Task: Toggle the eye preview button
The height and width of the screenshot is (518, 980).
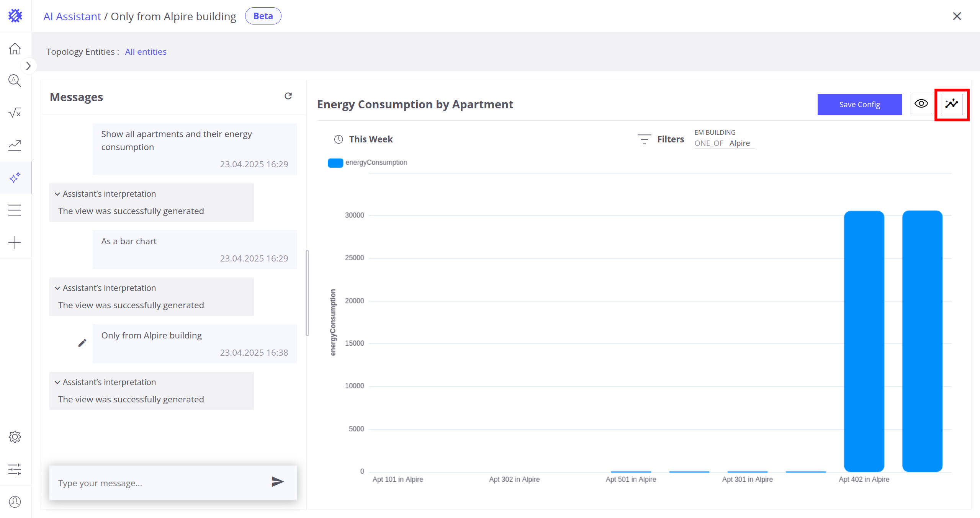Action: (921, 104)
